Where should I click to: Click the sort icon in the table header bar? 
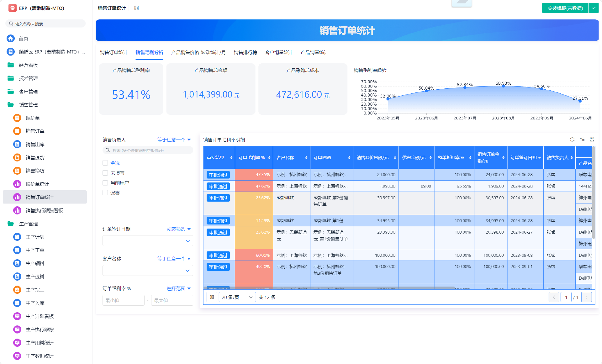coord(582,140)
